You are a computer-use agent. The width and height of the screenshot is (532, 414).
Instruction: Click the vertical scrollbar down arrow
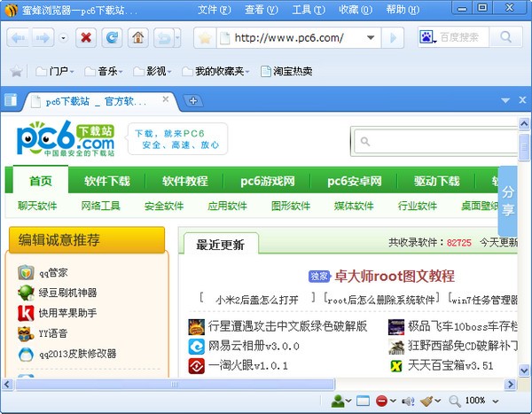tap(524, 370)
